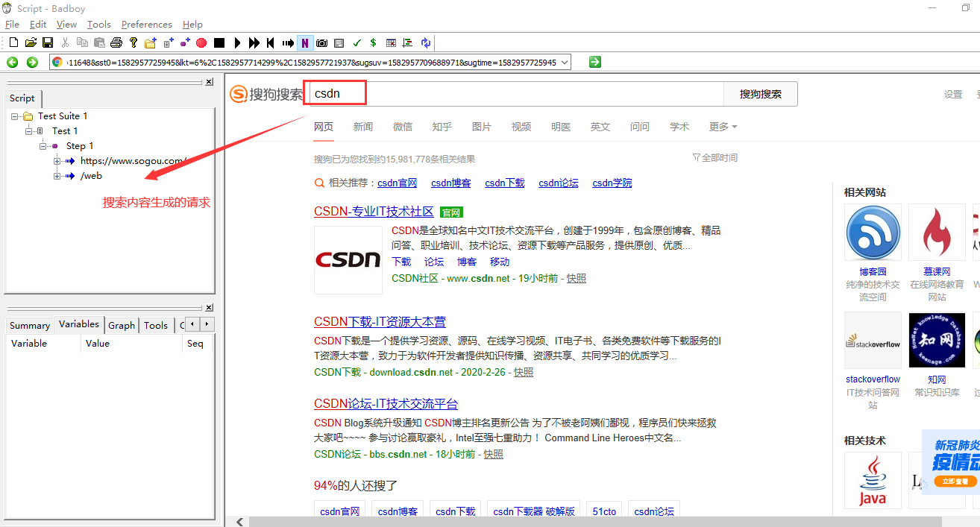The image size is (980, 527).
Task: Open the 更多 dropdown in Sogou tabs
Action: click(723, 127)
